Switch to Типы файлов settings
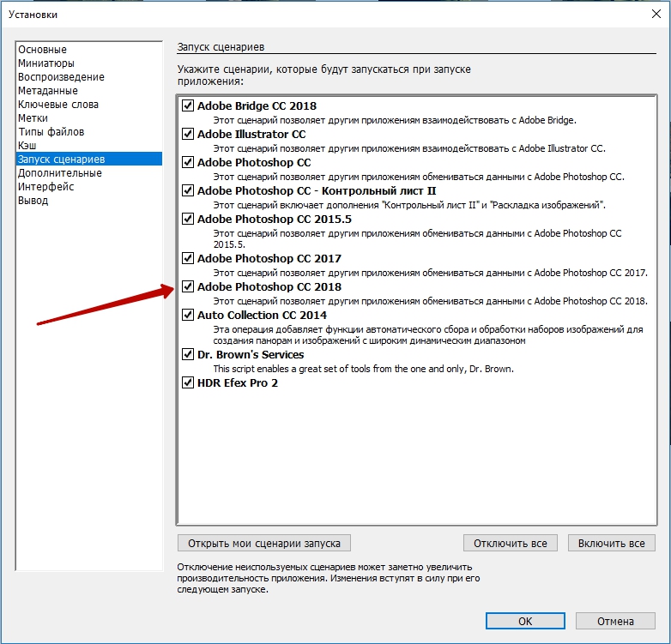The height and width of the screenshot is (644, 671). pyautogui.click(x=89, y=132)
